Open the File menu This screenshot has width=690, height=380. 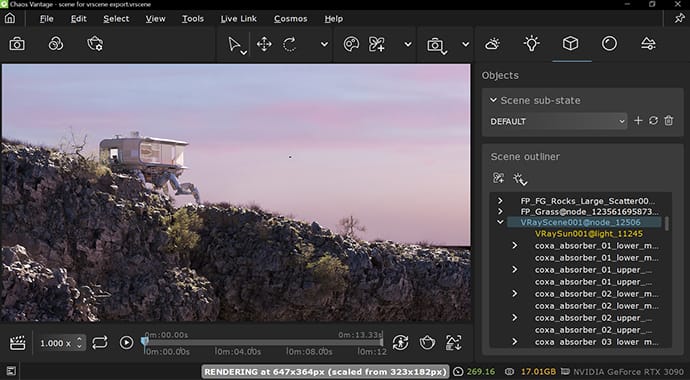(x=46, y=19)
